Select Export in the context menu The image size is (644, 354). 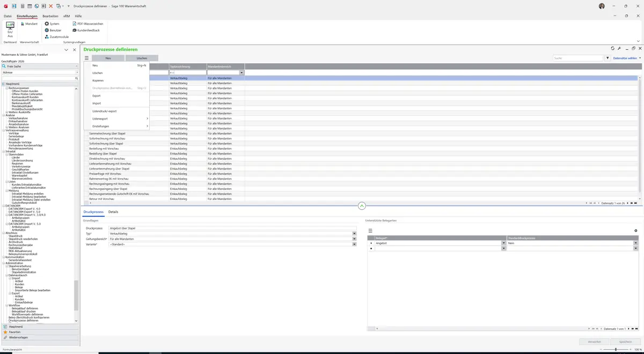pyautogui.click(x=116, y=95)
